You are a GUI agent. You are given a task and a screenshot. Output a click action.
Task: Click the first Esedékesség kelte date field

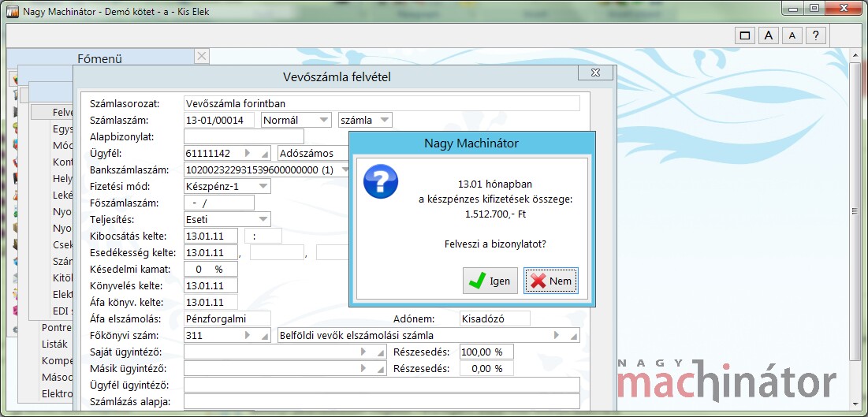(211, 252)
